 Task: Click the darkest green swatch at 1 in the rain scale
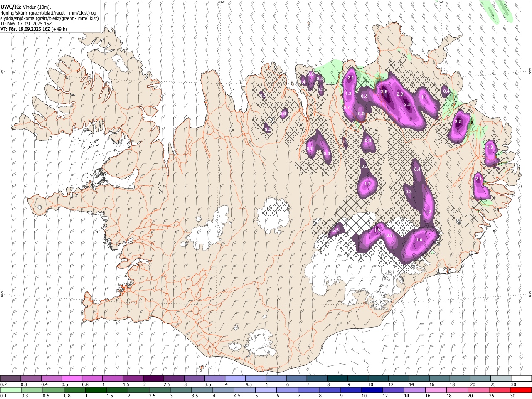pos(96,390)
